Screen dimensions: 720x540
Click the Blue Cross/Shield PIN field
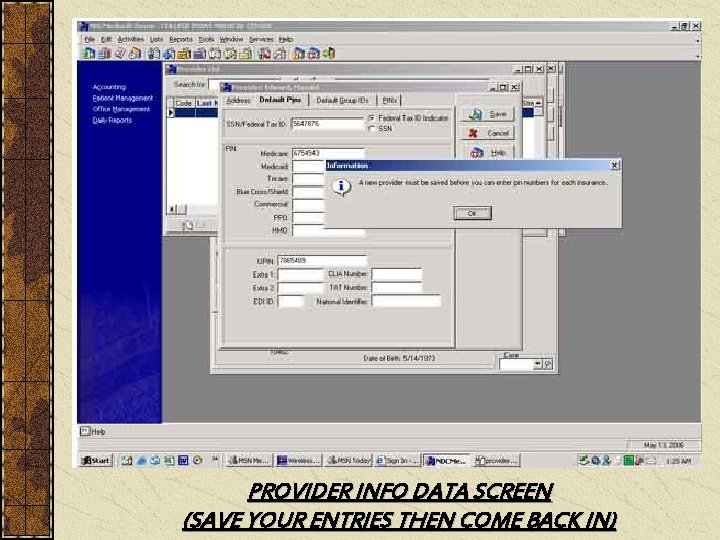tap(309, 191)
